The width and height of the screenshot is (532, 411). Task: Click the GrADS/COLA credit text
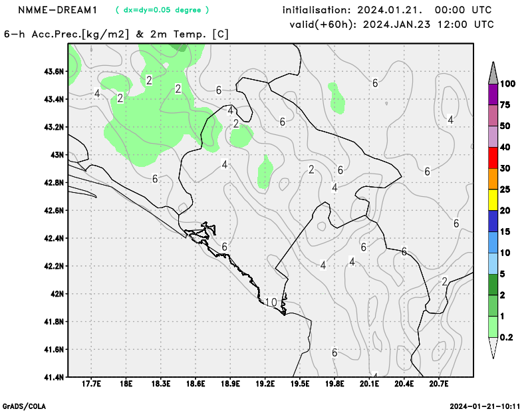pyautogui.click(x=24, y=406)
